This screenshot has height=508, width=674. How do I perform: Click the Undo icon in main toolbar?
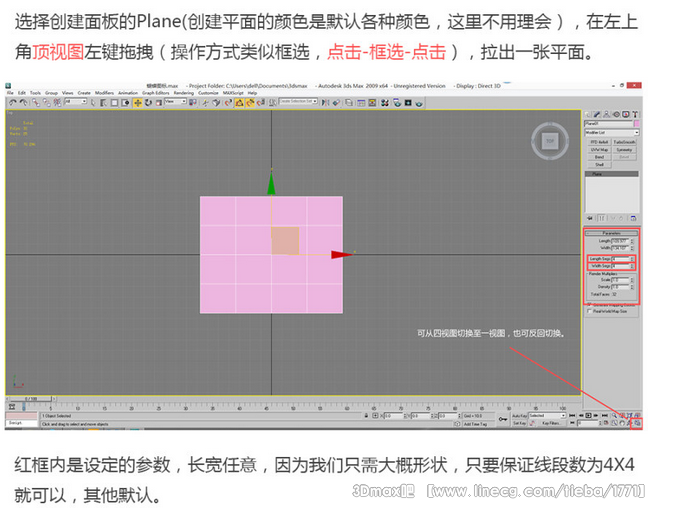[12, 103]
